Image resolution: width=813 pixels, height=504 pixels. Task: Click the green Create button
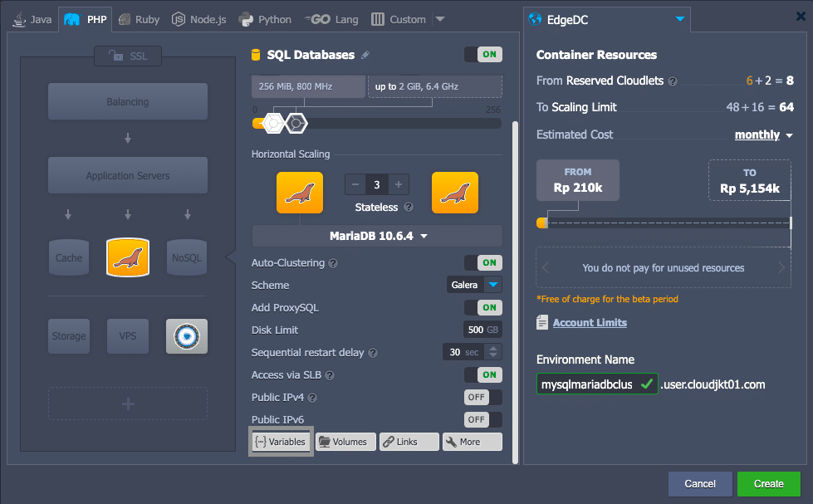[768, 484]
